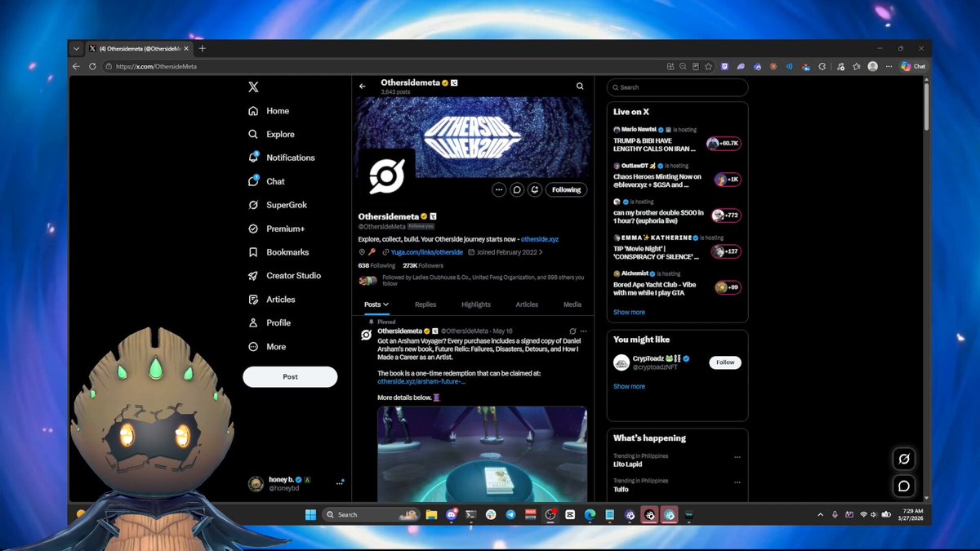Open the browser profile avatar
Image resolution: width=980 pixels, height=551 pixels.
873,66
